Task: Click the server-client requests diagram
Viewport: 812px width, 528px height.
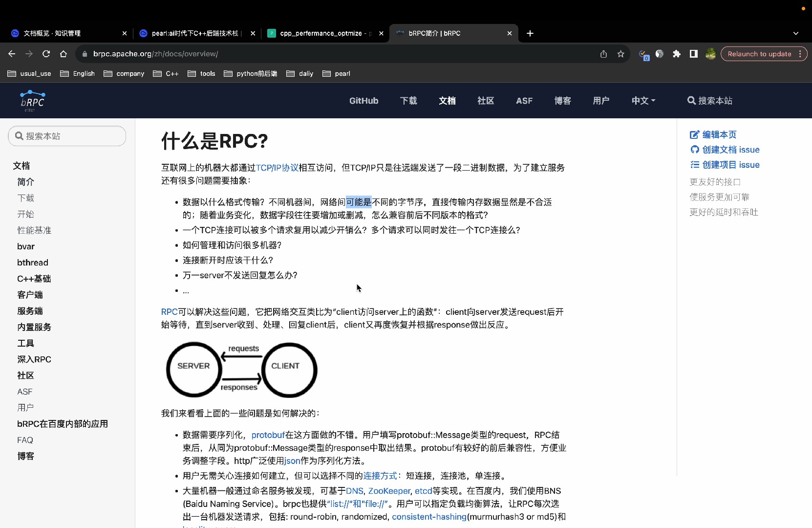Action: coord(242,370)
